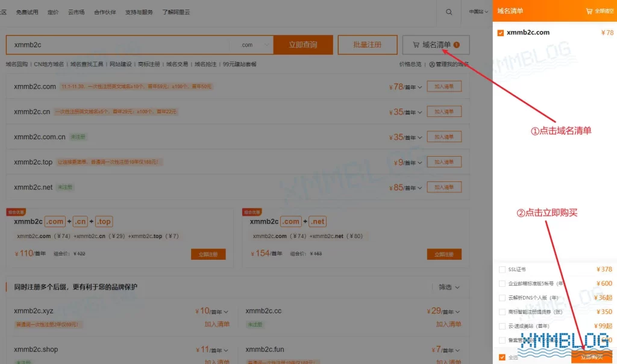Add xmmb2c.net to the list via 加入清单
Screen dimensions: 617x364
[444, 187]
